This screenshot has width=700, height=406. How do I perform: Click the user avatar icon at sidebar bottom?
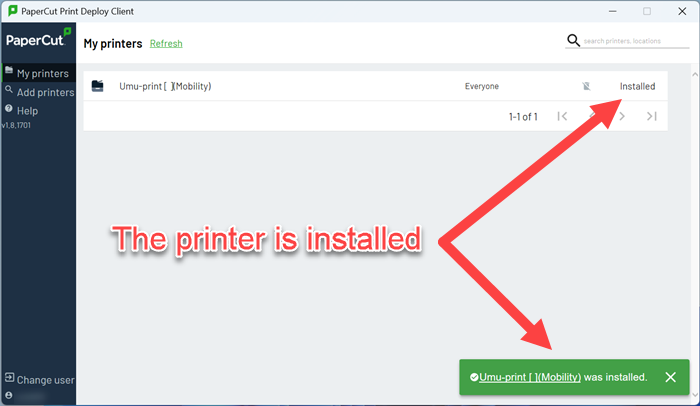point(8,395)
